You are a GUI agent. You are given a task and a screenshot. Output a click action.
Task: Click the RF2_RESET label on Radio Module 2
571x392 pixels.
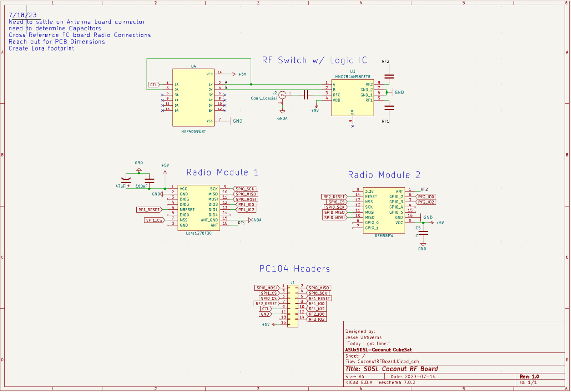click(333, 196)
